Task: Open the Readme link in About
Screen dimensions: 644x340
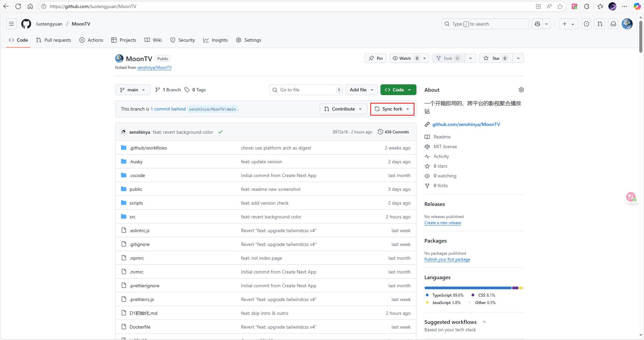Action: tap(442, 137)
